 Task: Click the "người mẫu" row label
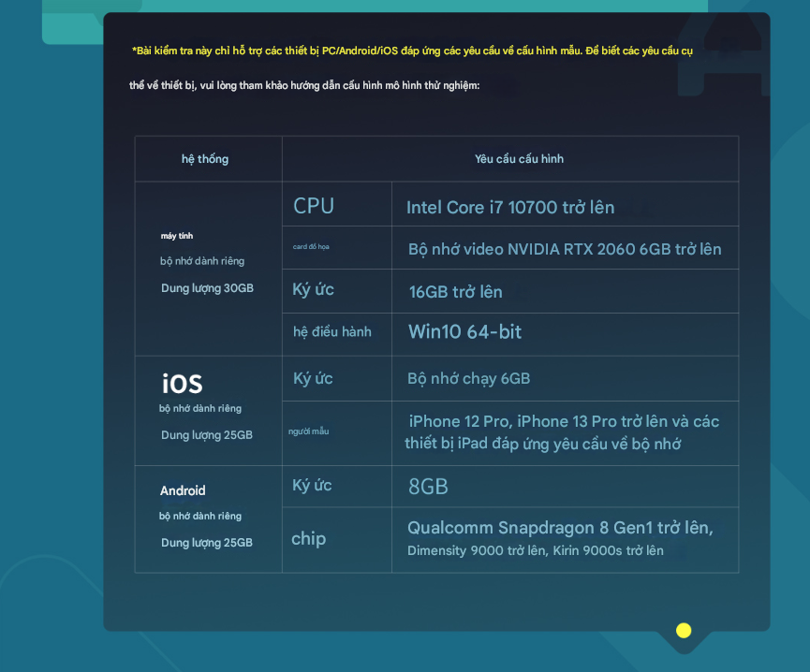click(x=308, y=431)
